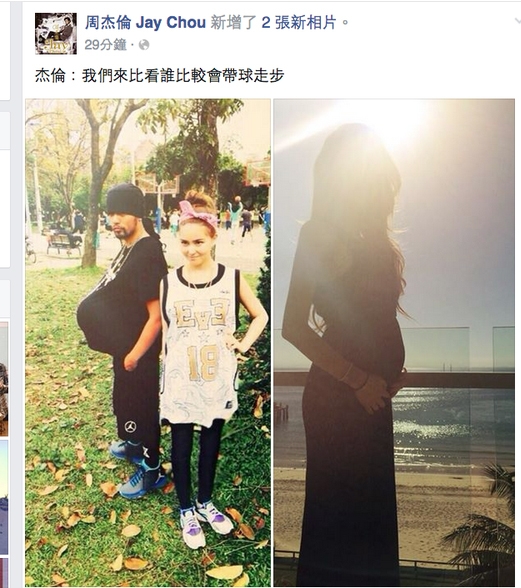Click the 周杰倫 Jay Chou page name
This screenshot has width=521, height=588.
click(146, 22)
